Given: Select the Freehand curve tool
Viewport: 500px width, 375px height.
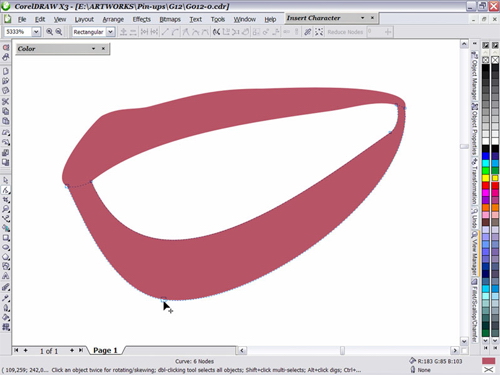Looking at the screenshot, I should tap(6, 219).
